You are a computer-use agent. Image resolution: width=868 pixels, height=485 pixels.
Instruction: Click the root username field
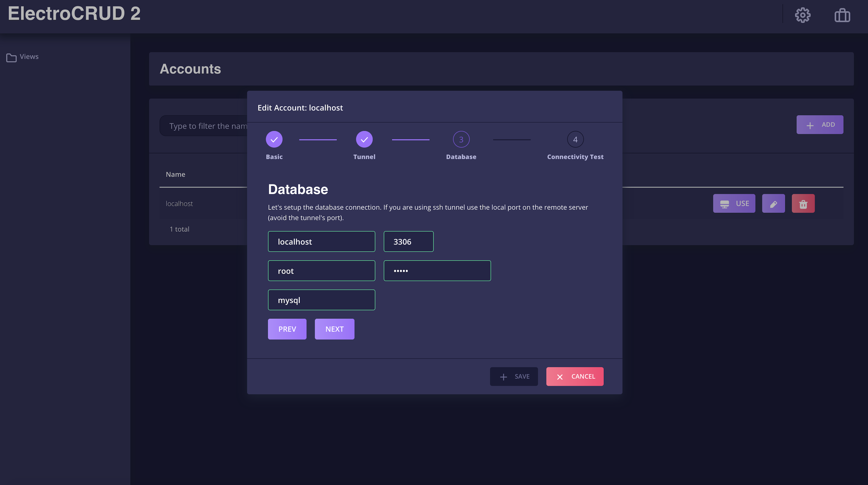point(321,271)
